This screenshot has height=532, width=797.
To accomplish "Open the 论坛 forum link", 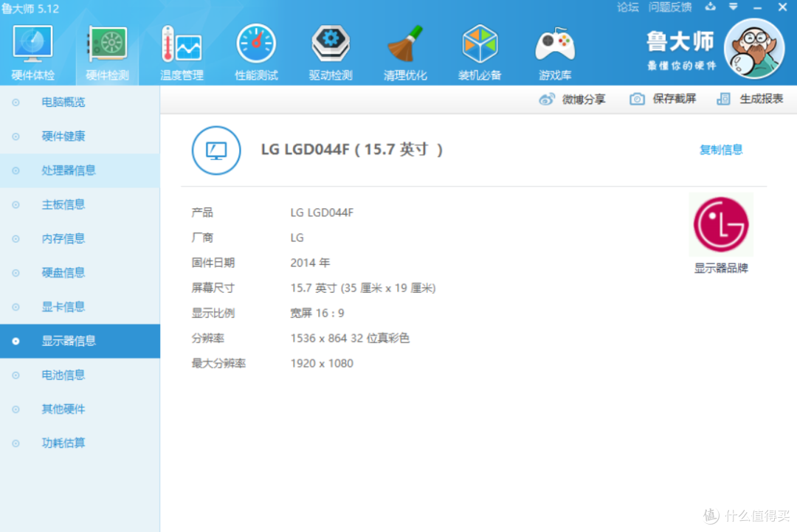I will click(x=627, y=7).
